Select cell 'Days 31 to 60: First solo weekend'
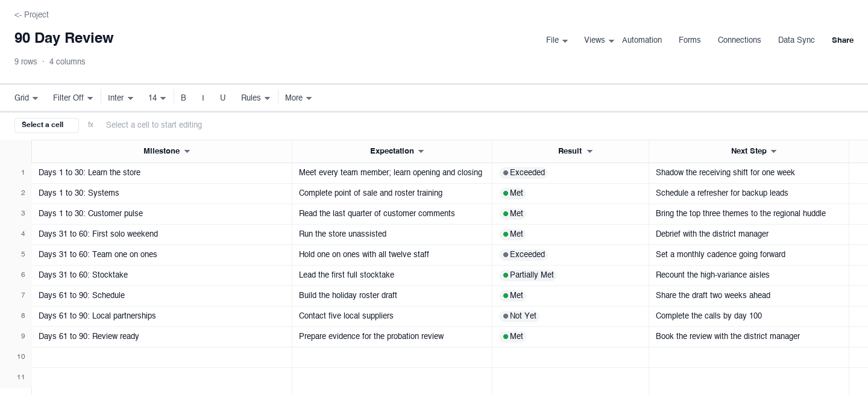This screenshot has height=395, width=868. (162, 234)
